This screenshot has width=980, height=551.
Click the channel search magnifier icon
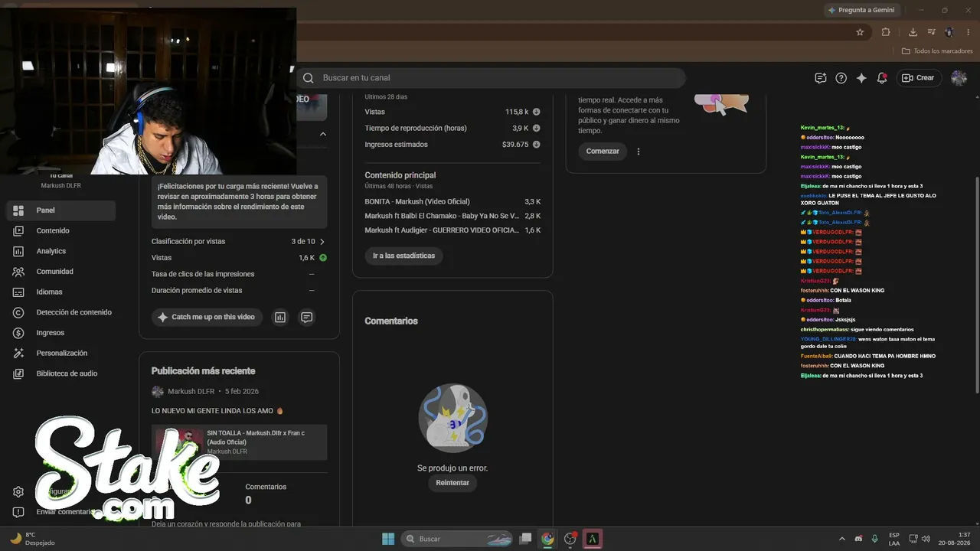click(308, 78)
